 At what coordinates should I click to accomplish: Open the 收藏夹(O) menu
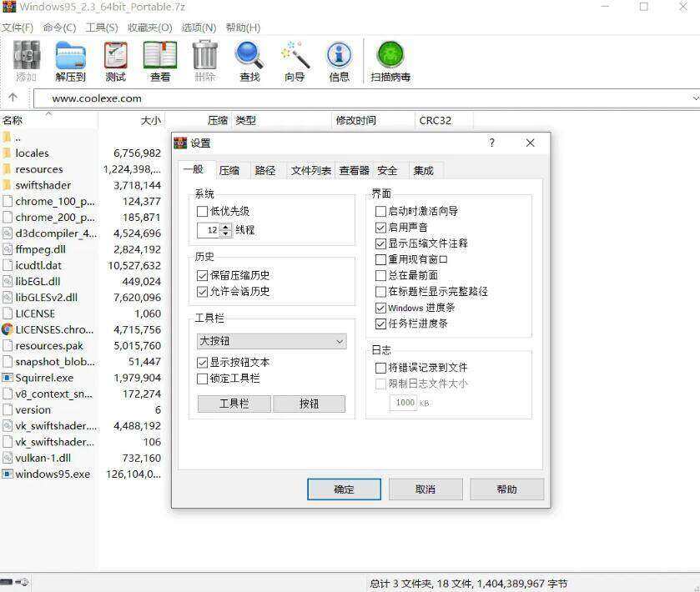[x=149, y=28]
